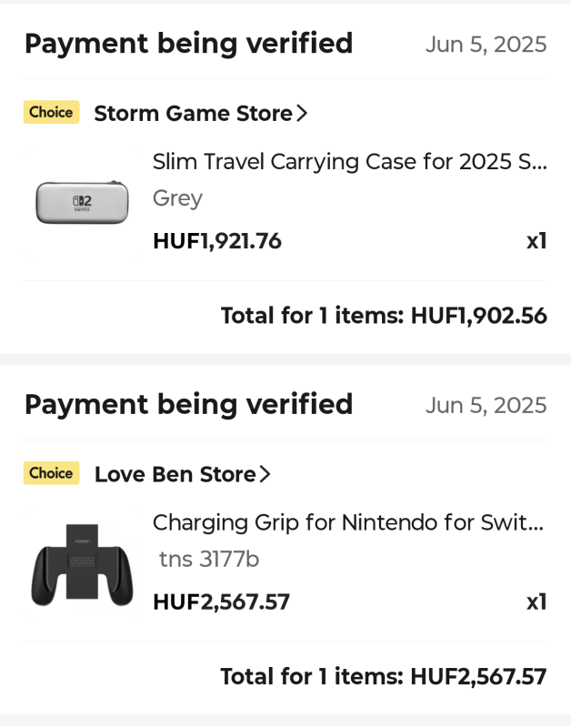
Task: Click the x1 quantity of carrying case
Action: 536,241
